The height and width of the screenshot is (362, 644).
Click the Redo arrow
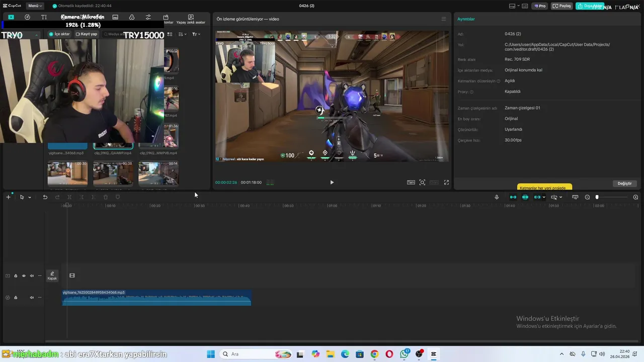coord(57,197)
